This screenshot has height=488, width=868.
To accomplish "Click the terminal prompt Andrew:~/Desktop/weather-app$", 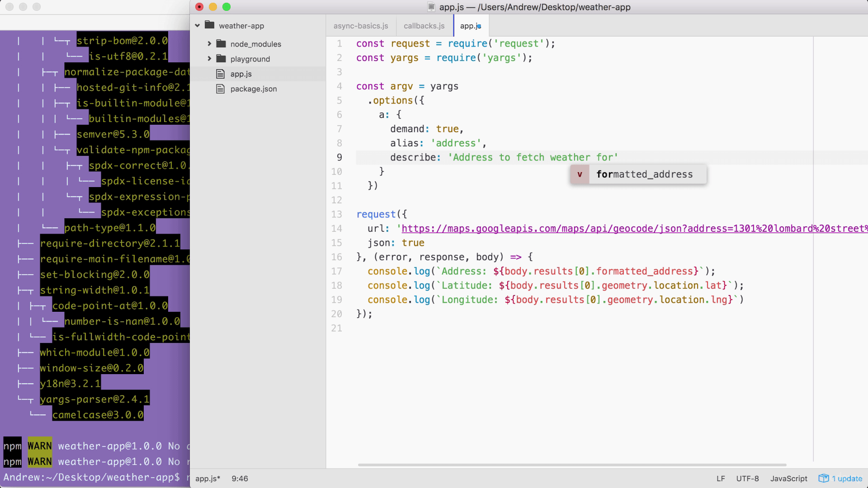I will click(92, 477).
